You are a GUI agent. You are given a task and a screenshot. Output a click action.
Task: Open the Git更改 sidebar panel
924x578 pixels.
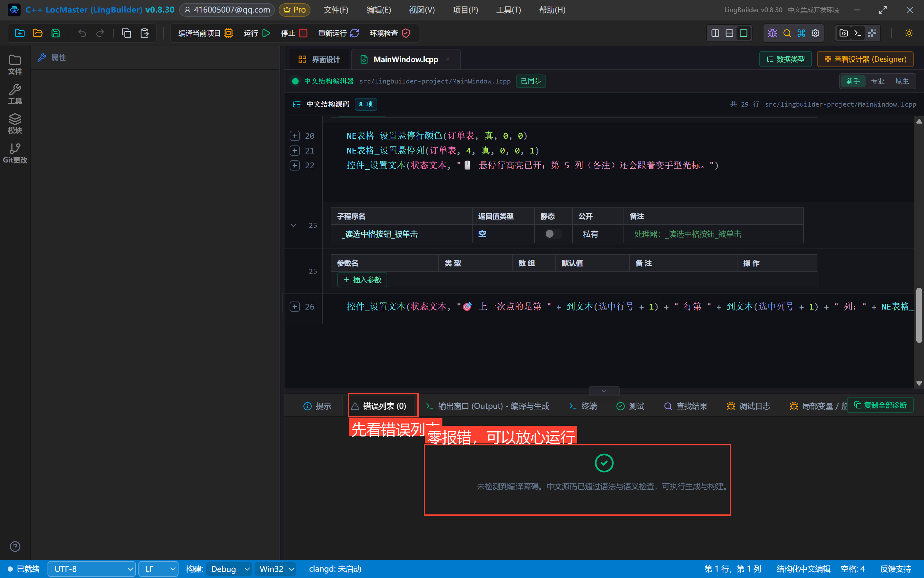pos(15,153)
